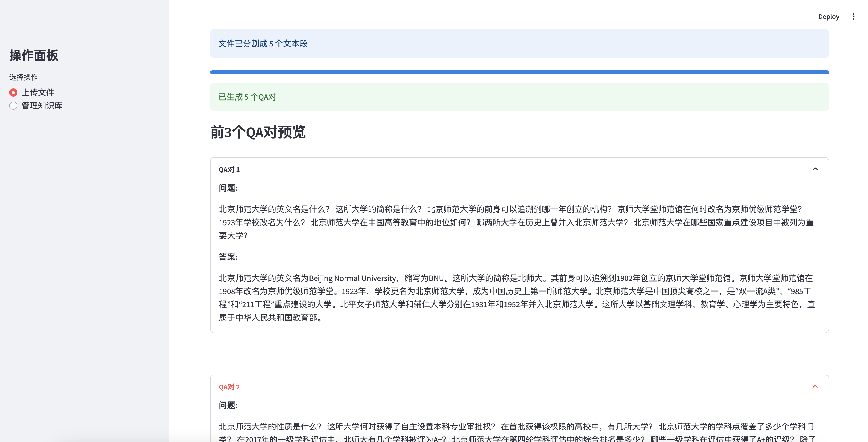Click the 操作面板 sidebar heading
Viewport: 868px width, 442px height.
pyautogui.click(x=34, y=56)
